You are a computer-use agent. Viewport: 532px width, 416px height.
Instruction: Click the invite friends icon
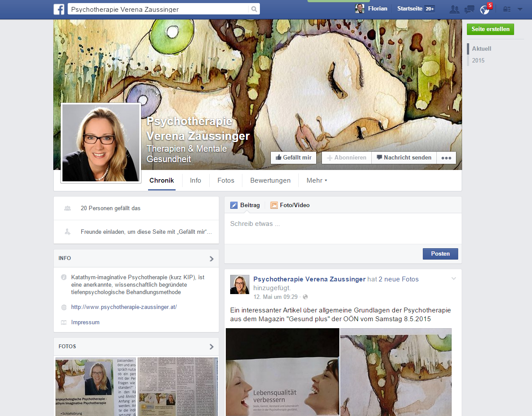[x=67, y=232]
